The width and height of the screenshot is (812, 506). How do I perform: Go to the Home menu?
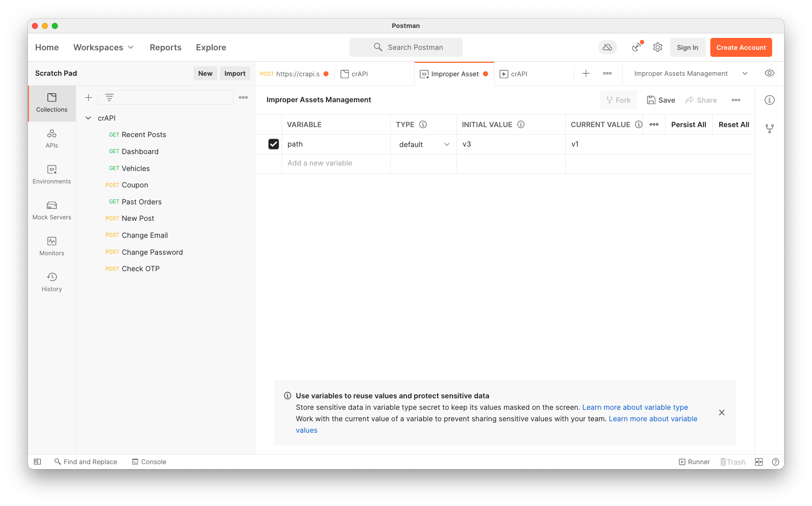tap(47, 47)
